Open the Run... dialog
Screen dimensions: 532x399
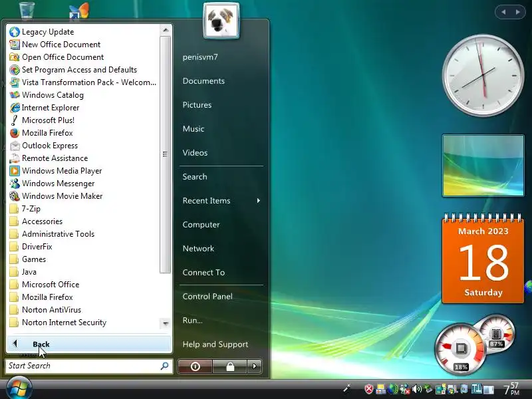pyautogui.click(x=192, y=321)
